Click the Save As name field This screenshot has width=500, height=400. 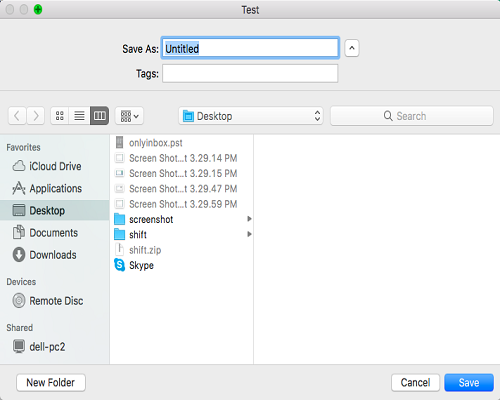click(x=250, y=48)
